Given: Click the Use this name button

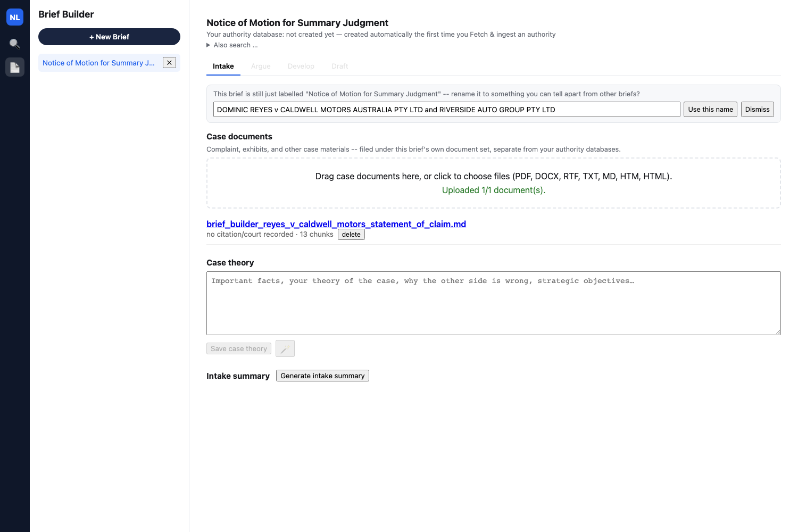Looking at the screenshot, I should pyautogui.click(x=710, y=110).
